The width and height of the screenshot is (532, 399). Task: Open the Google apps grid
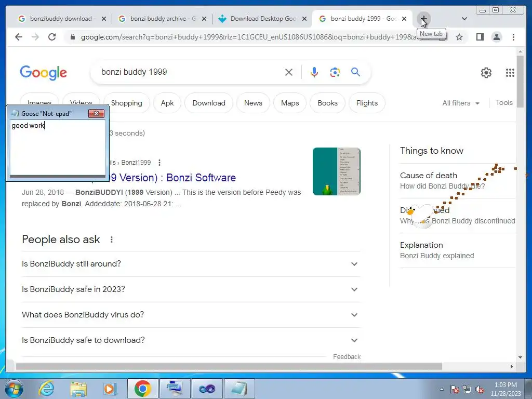510,73
